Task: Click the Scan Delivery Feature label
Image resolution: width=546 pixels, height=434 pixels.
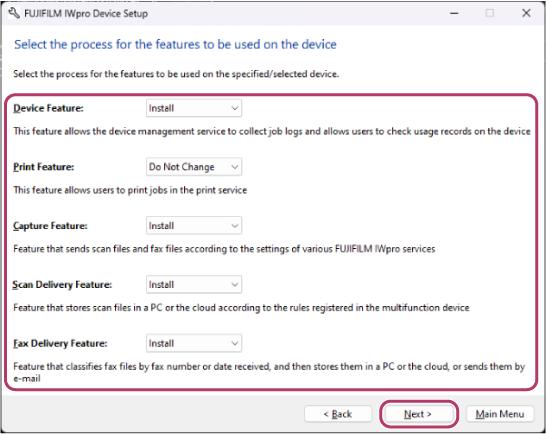Action: 62,285
